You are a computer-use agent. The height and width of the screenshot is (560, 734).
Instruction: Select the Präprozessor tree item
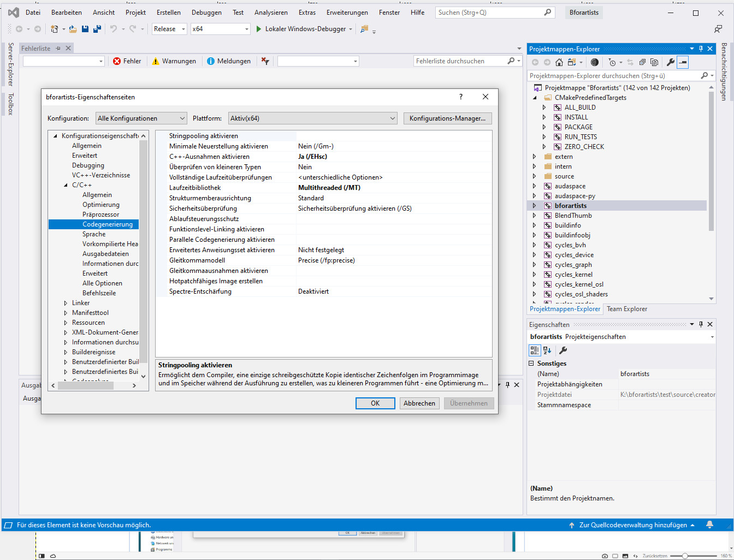tap(100, 215)
